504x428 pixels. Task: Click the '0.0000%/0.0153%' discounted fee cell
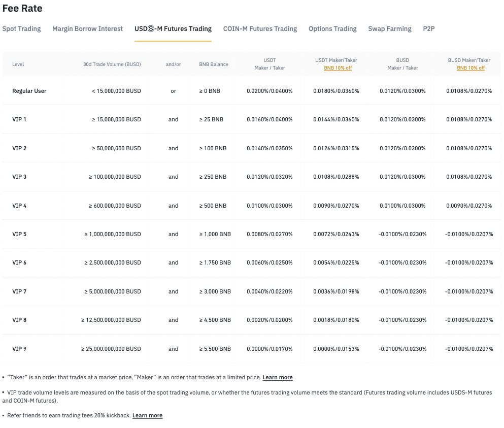[336, 349]
